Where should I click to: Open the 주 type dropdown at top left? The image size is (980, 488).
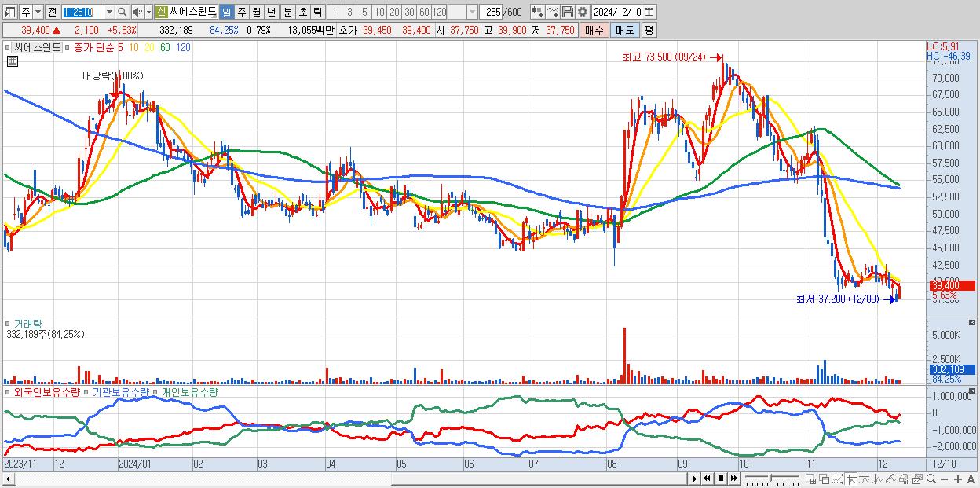[x=38, y=12]
